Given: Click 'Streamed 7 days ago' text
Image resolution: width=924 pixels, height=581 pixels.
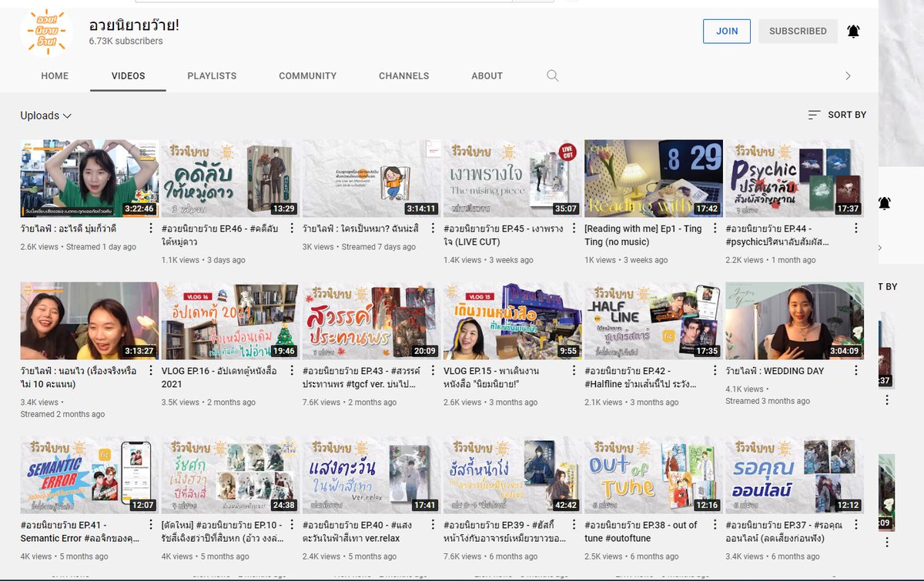Looking at the screenshot, I should pos(378,247).
